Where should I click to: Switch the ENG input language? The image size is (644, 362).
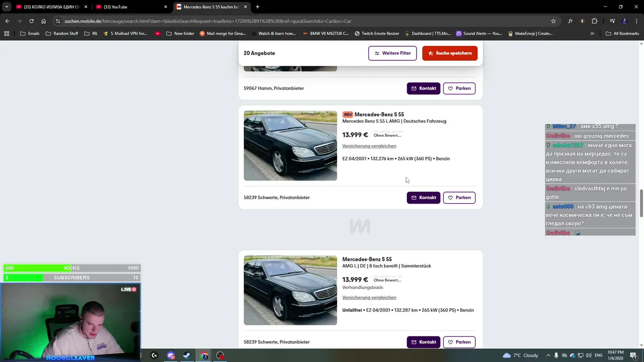coord(599,355)
